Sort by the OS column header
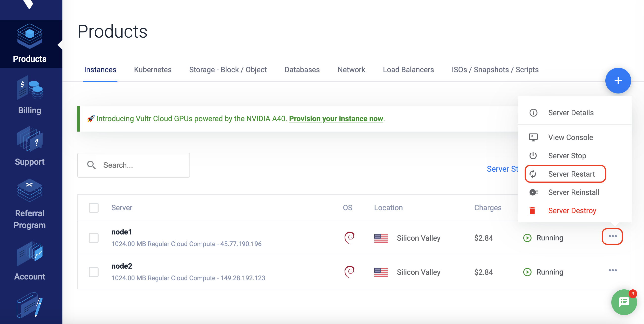Image resolution: width=644 pixels, height=324 pixels. (348, 208)
